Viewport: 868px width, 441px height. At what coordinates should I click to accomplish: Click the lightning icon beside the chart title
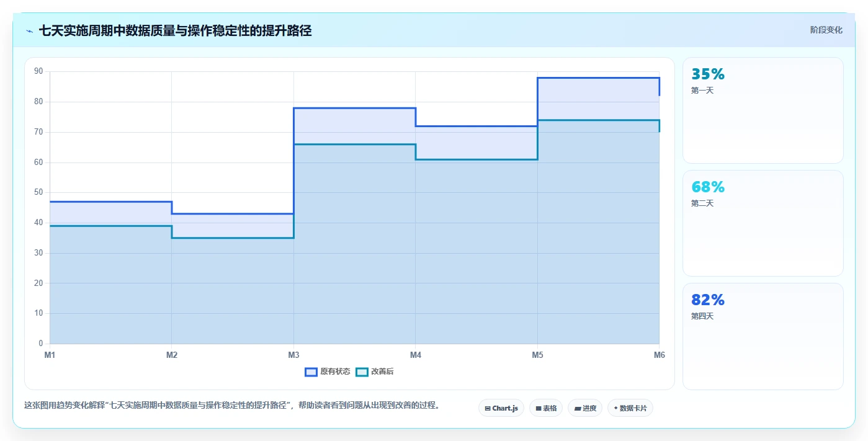click(29, 31)
